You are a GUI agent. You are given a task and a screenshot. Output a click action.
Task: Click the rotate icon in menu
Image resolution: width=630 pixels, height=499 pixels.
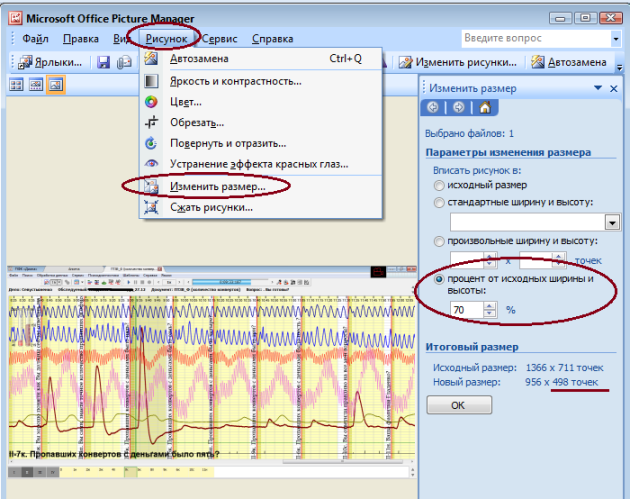tap(151, 143)
